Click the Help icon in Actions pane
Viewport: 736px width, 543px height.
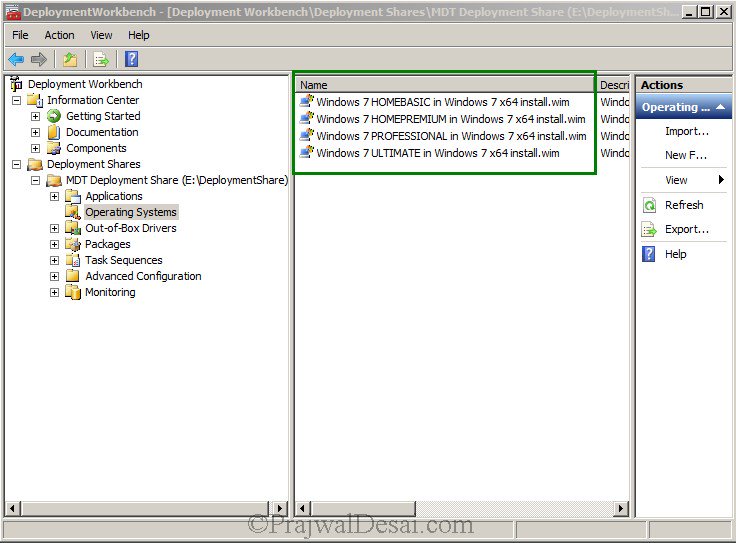click(649, 254)
